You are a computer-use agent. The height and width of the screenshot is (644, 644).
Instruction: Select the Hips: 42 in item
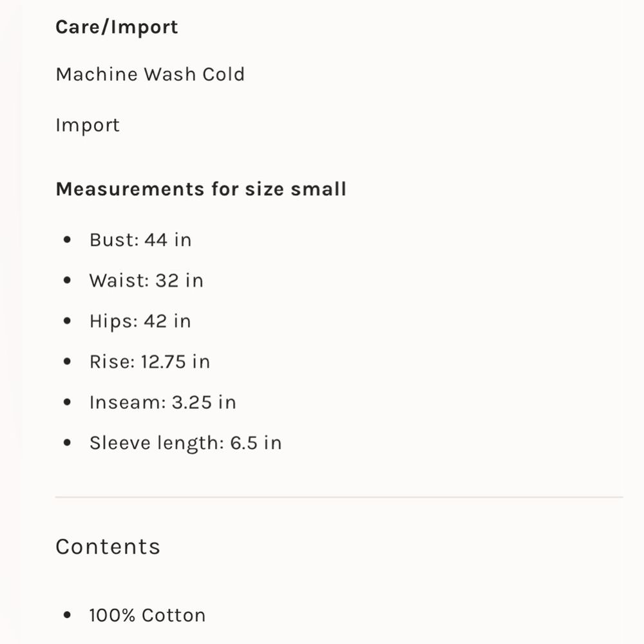140,321
